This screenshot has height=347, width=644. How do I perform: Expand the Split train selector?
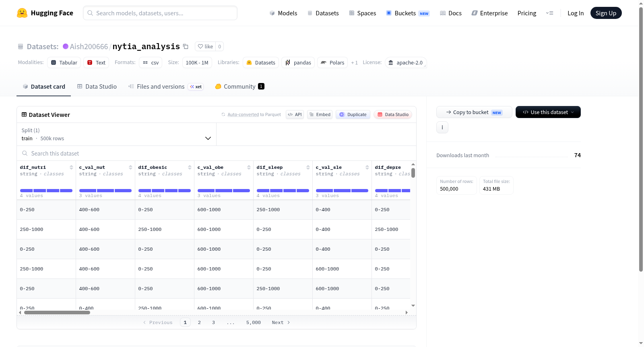(x=116, y=134)
